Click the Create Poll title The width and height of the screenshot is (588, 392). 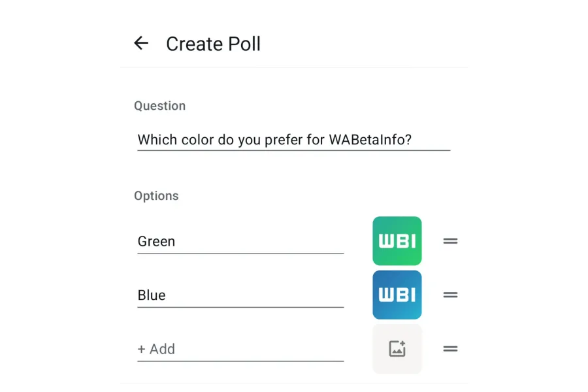[213, 44]
